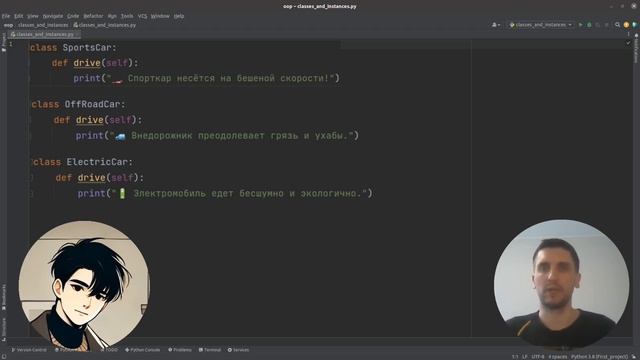Open the Navigate menu
This screenshot has width=640, height=360.
[x=53, y=16]
